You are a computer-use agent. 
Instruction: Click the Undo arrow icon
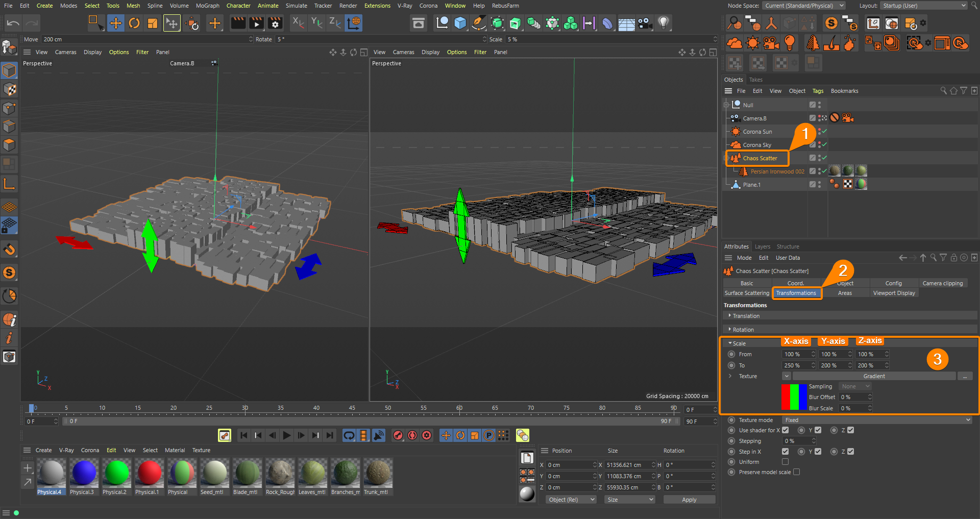(13, 23)
